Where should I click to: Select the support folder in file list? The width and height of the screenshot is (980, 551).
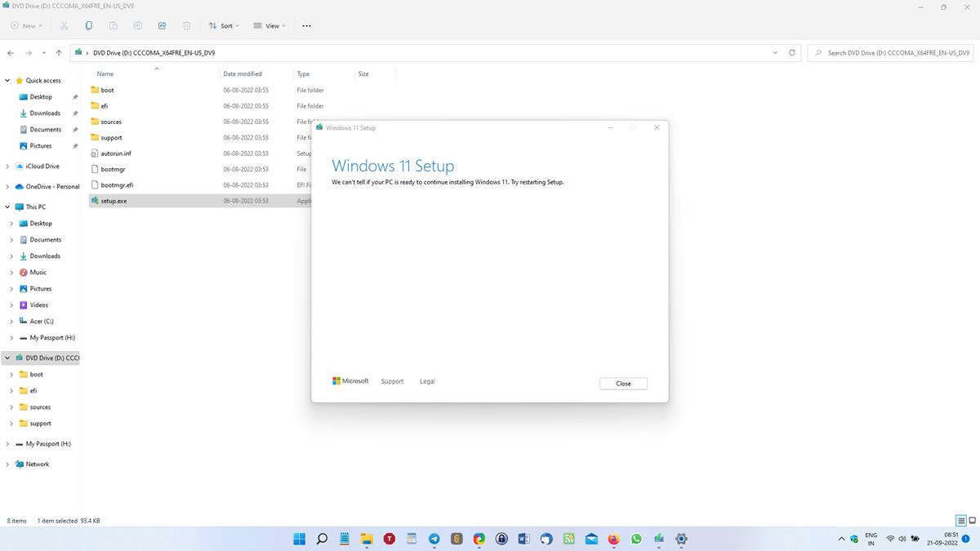[112, 138]
